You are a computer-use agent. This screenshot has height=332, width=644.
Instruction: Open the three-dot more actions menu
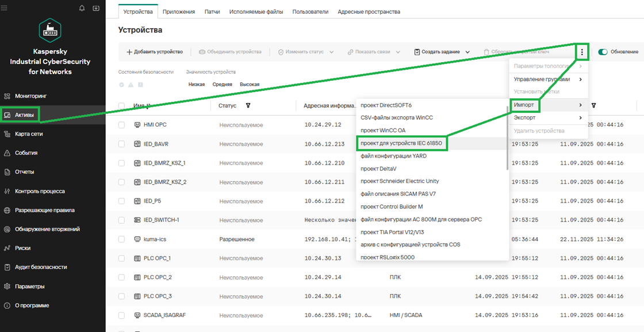[x=581, y=52]
